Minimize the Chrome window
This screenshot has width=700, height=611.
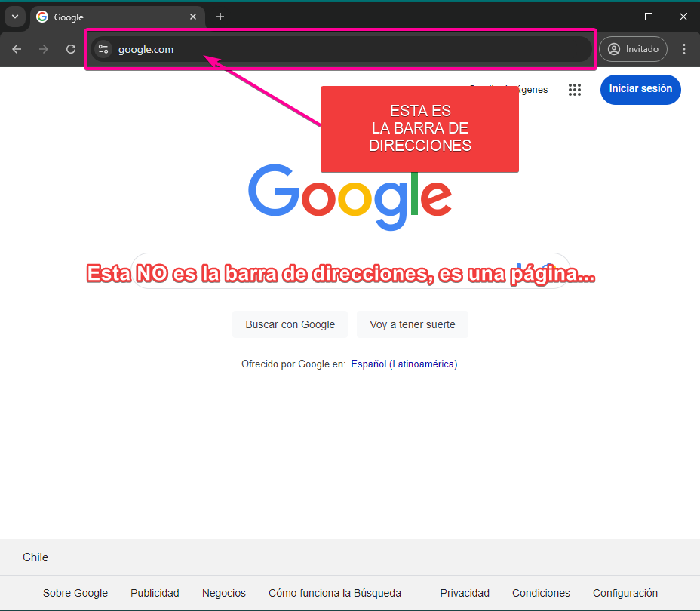pyautogui.click(x=614, y=17)
